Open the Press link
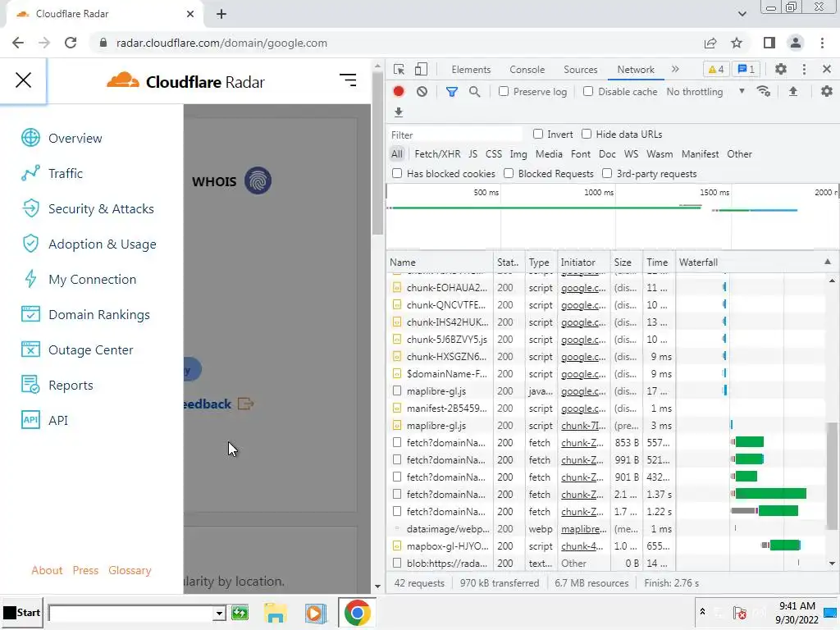This screenshot has width=840, height=630. pyautogui.click(x=85, y=570)
